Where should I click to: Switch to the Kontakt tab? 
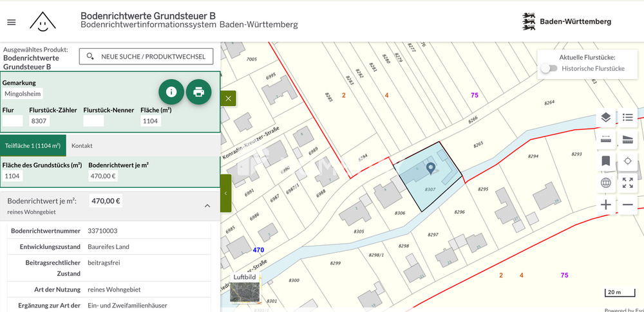pyautogui.click(x=82, y=146)
